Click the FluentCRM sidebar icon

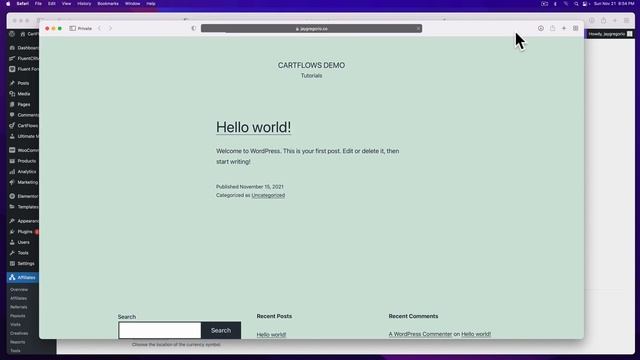pyautogui.click(x=12, y=58)
